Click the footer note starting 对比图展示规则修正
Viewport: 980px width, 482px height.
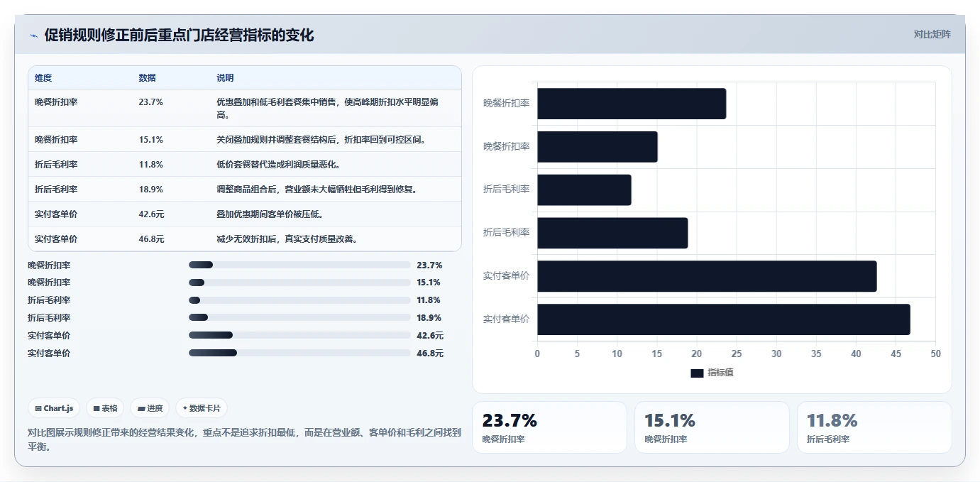244,439
